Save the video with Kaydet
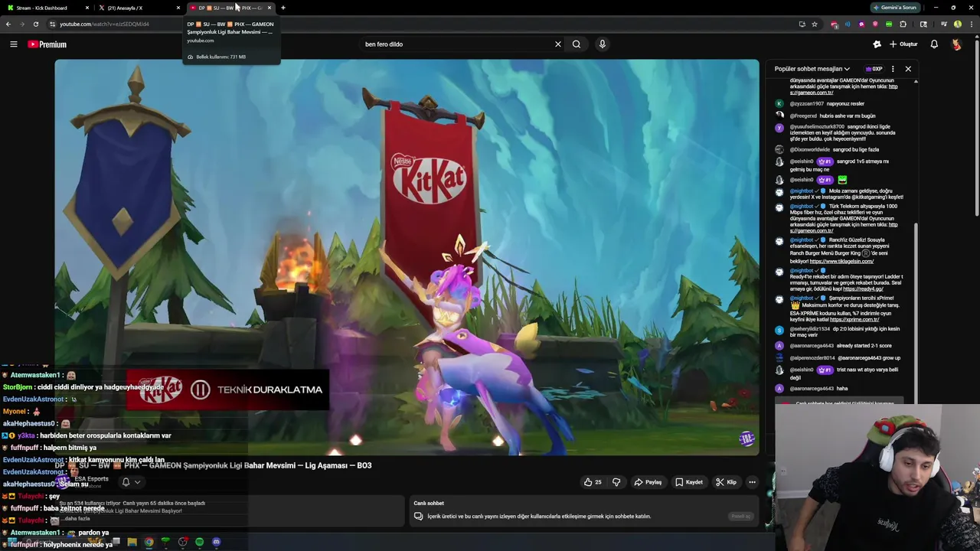 click(x=689, y=482)
